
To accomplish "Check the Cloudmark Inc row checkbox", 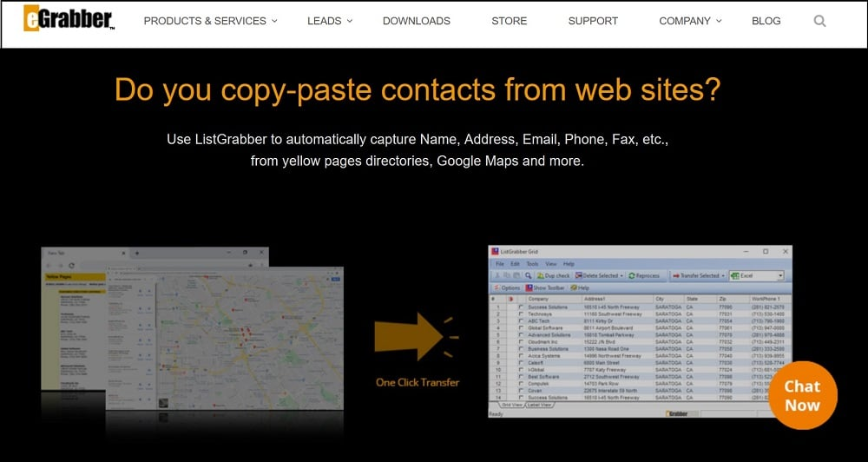I will pos(521,342).
